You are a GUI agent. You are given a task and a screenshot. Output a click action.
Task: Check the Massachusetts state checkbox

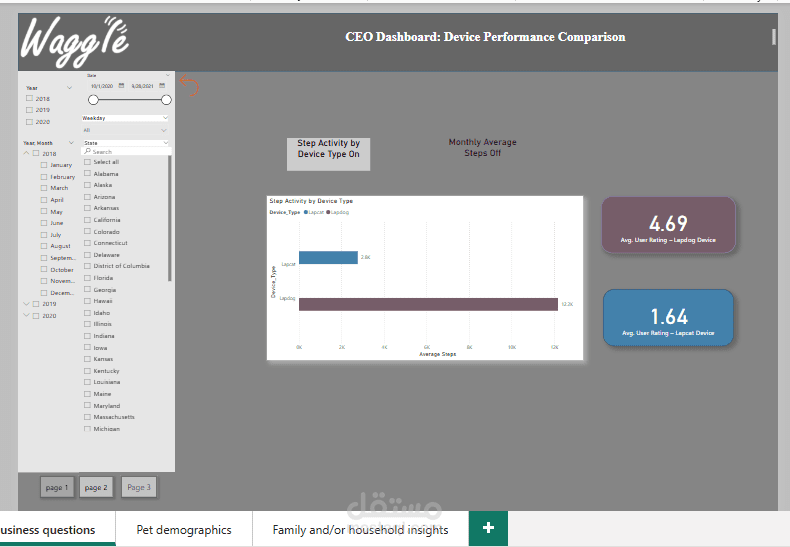point(87,417)
